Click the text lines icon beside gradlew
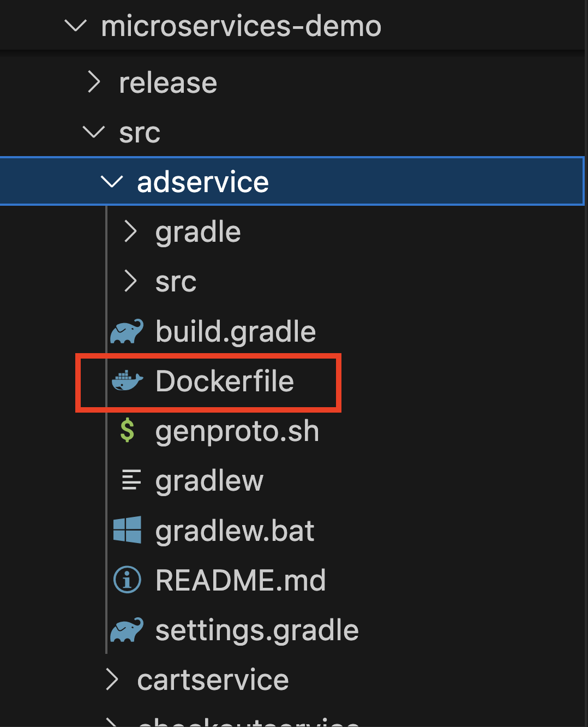The width and height of the screenshot is (588, 727). coord(131,480)
